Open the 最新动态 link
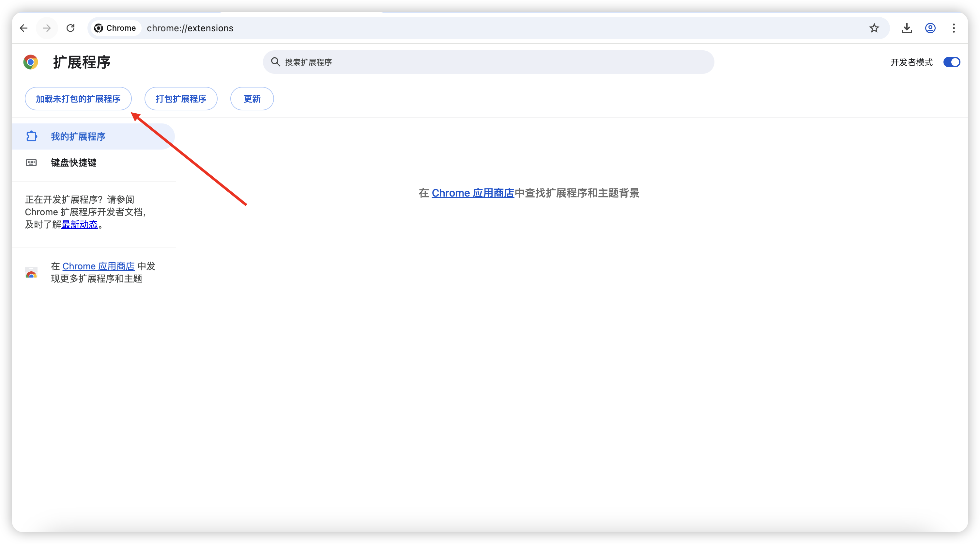The width and height of the screenshot is (980, 544). (x=80, y=225)
